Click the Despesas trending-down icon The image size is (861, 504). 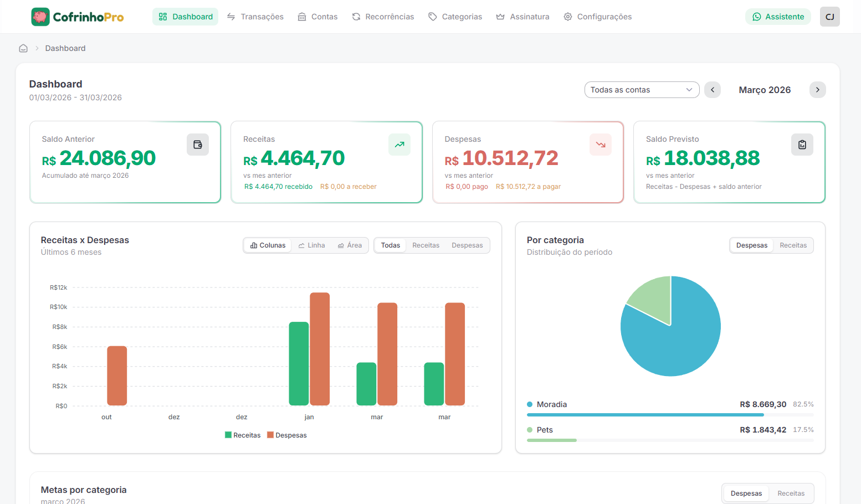coord(601,145)
